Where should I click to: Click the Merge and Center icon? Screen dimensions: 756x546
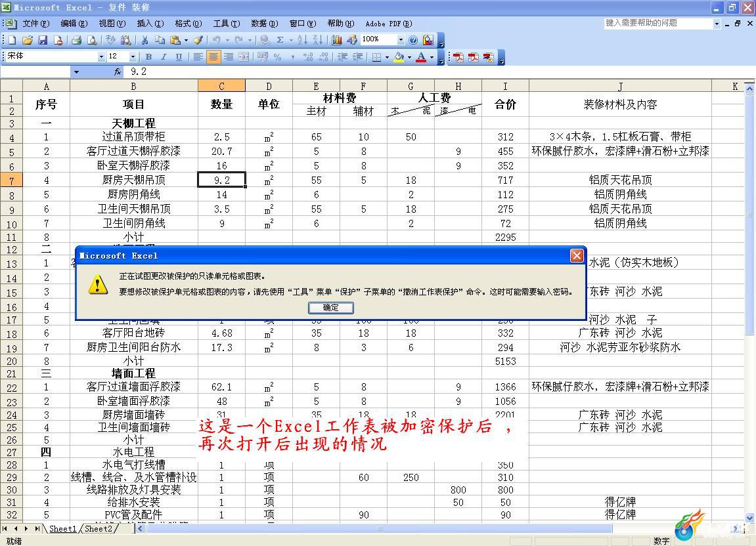pyautogui.click(x=244, y=57)
